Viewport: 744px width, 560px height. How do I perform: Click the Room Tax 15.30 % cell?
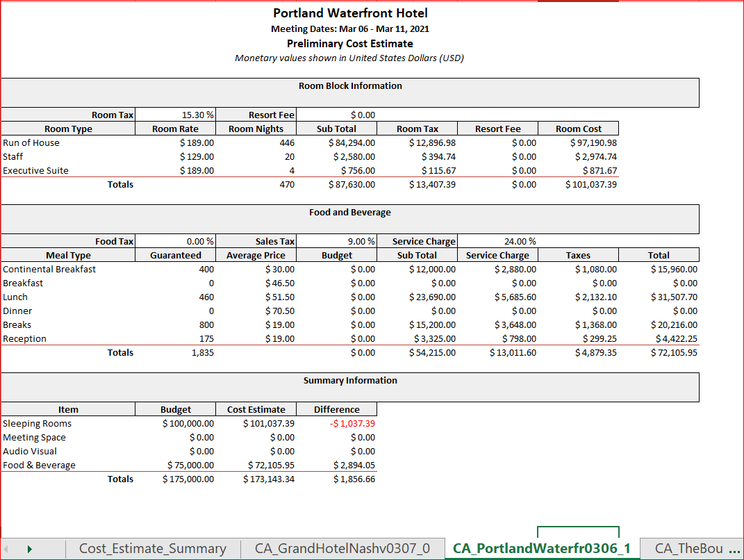coord(175,115)
